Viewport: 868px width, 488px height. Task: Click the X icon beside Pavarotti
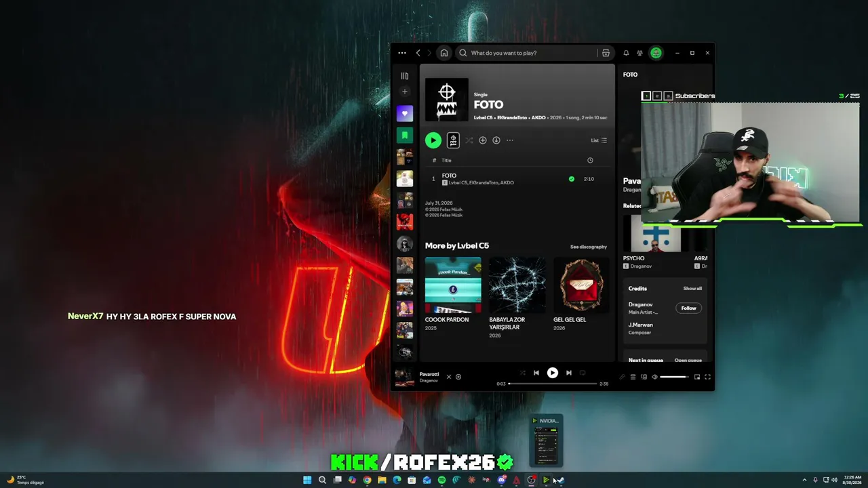pos(448,377)
